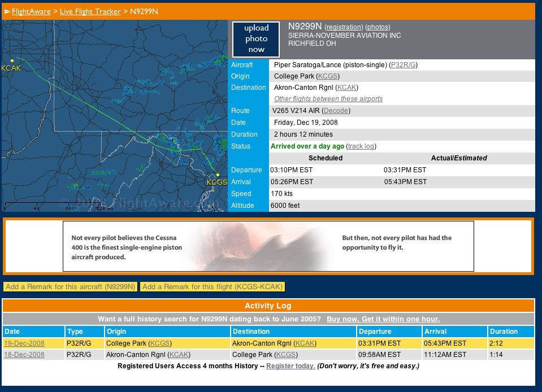
Task: Open the N9299N registration link
Action: (x=344, y=27)
